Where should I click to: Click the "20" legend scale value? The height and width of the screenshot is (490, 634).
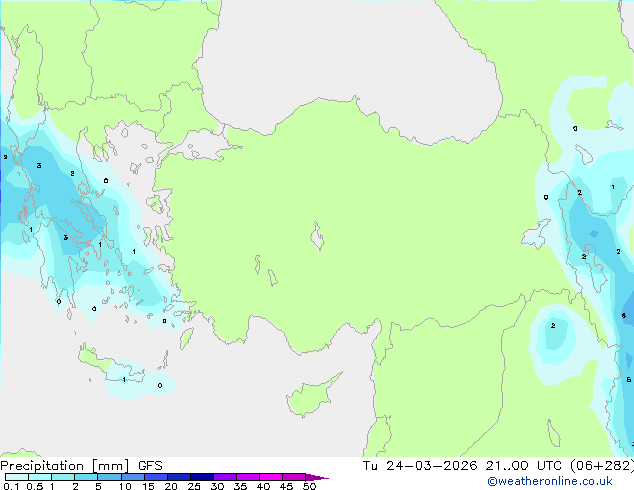pos(171,486)
